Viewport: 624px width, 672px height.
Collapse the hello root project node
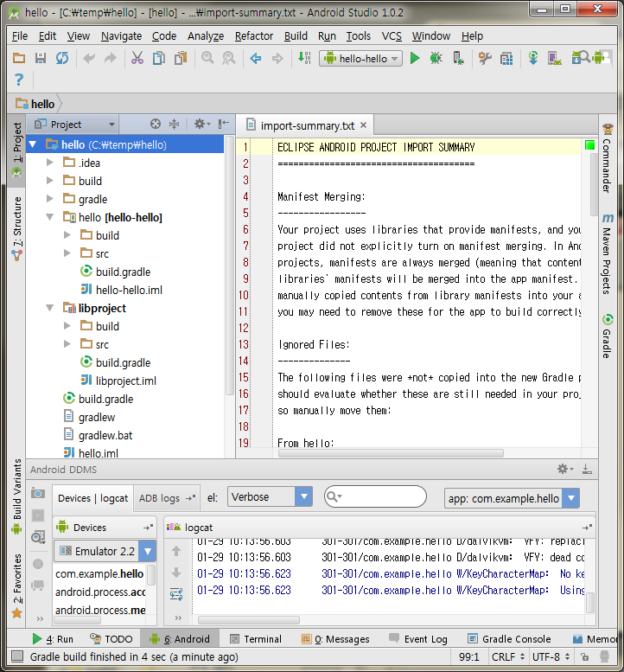click(x=33, y=144)
